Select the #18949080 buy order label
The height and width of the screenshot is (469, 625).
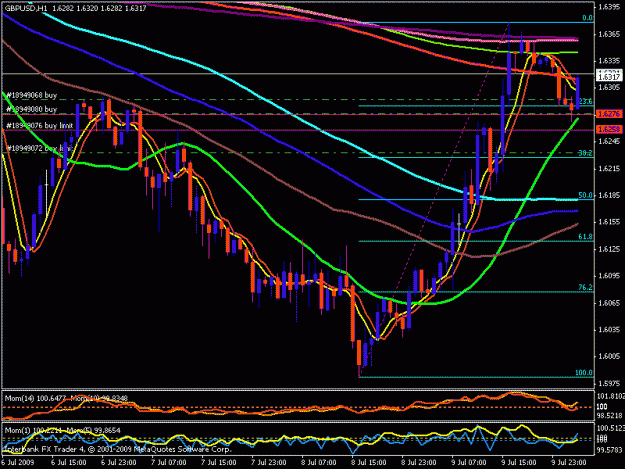pyautogui.click(x=32, y=109)
